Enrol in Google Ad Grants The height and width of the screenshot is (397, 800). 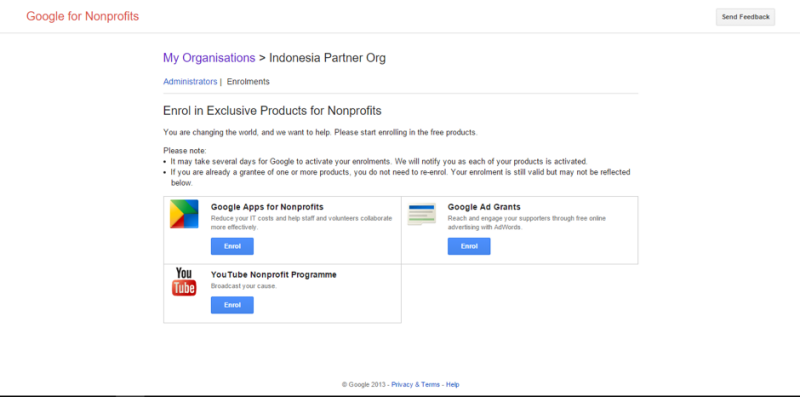click(469, 246)
